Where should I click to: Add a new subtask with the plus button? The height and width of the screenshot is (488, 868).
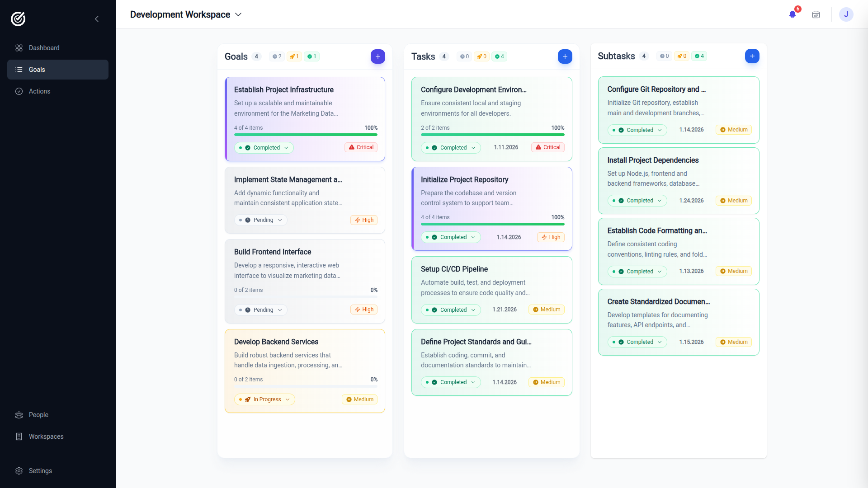point(752,56)
